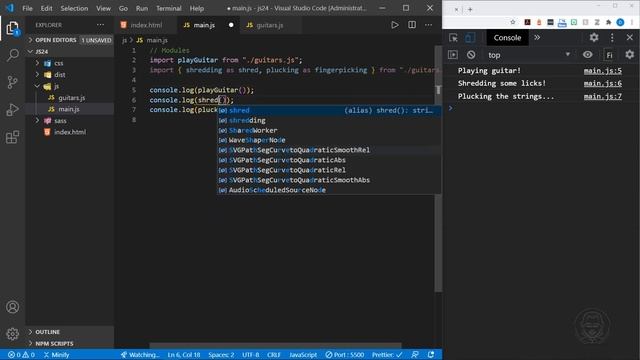This screenshot has height=360, width=640.
Task: Open browser Extensions puzzle icon
Action: 609,22
